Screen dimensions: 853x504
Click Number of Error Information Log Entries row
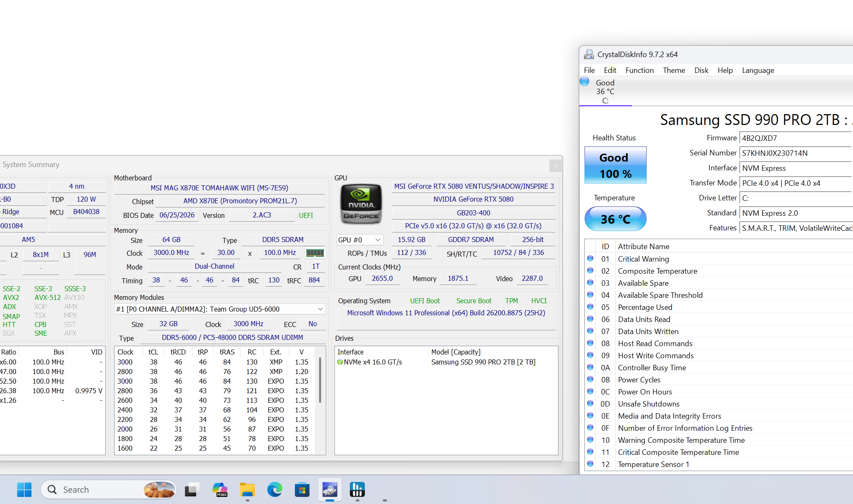tap(719, 428)
